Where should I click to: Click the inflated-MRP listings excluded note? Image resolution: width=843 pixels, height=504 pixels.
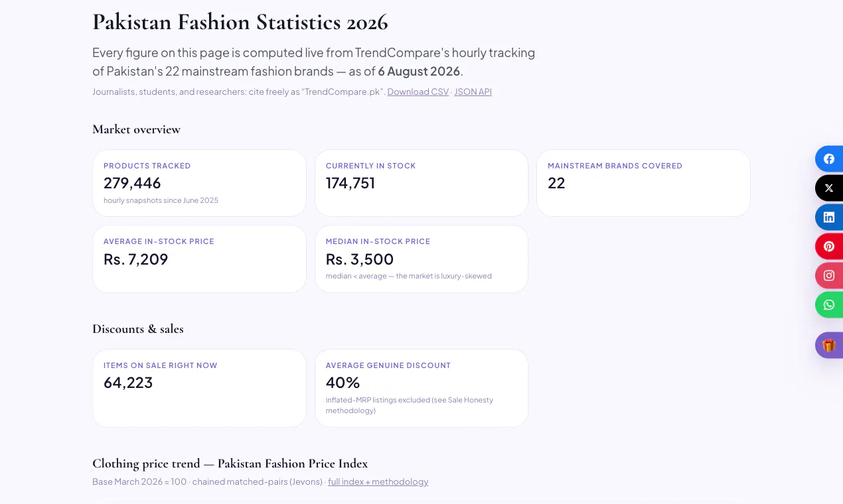click(410, 405)
